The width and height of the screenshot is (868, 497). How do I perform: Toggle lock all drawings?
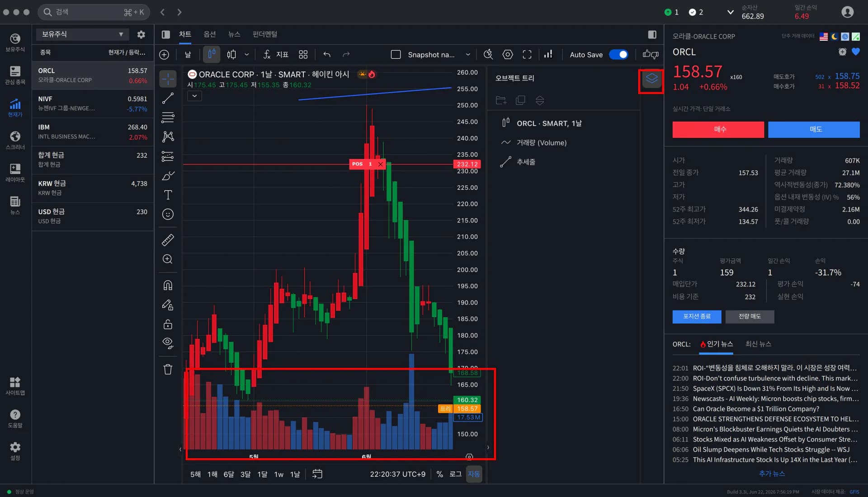pos(168,324)
